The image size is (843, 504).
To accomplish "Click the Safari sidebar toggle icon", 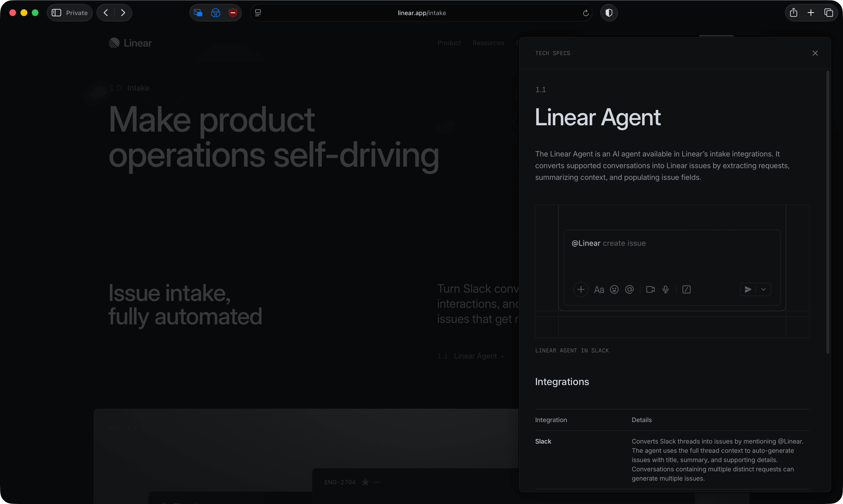I will (56, 13).
